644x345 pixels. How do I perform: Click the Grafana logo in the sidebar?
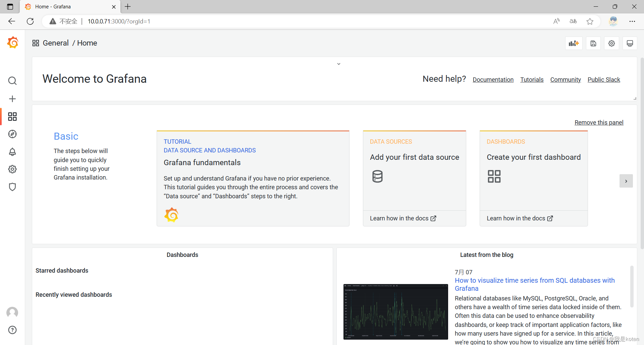pos(12,43)
